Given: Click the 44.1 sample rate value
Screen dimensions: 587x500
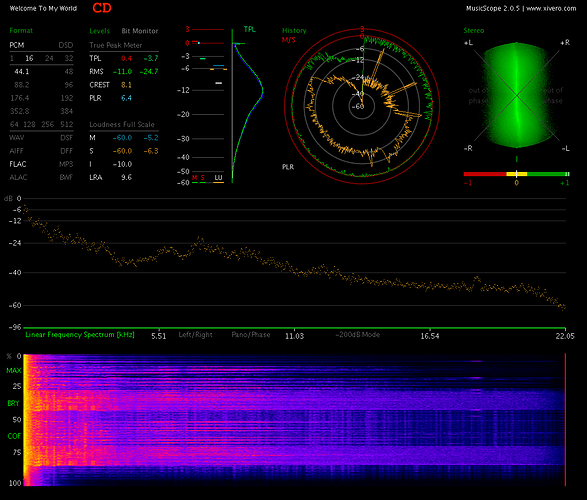Looking at the screenshot, I should tap(22, 71).
